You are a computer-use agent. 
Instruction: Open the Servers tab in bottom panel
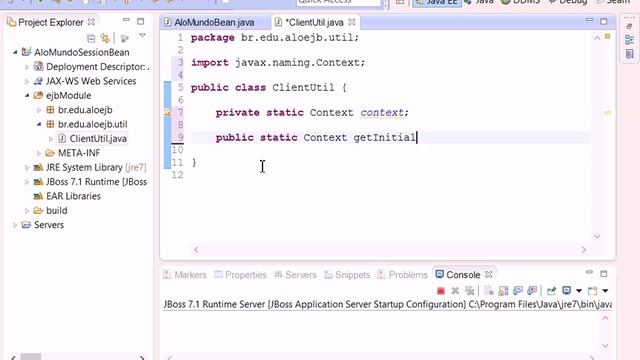click(x=296, y=275)
